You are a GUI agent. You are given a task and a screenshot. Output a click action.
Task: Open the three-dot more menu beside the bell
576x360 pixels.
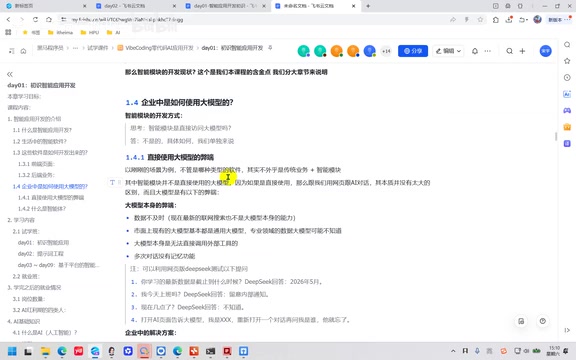[x=487, y=51]
